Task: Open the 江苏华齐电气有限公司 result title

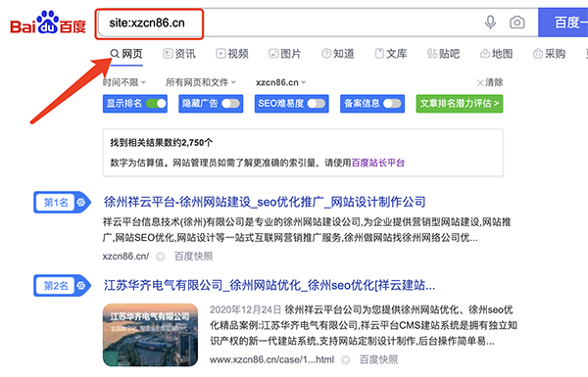Action: 269,285
